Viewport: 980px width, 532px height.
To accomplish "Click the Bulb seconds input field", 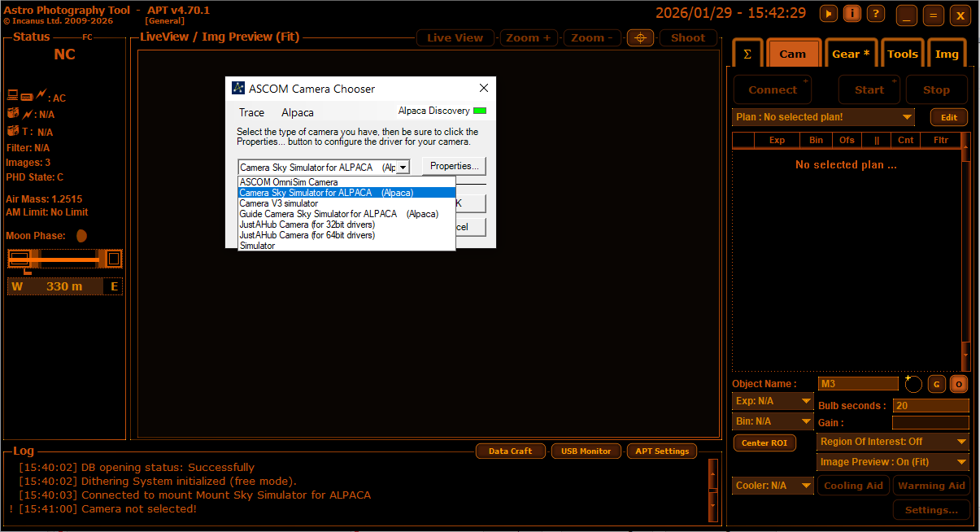I will pyautogui.click(x=930, y=406).
